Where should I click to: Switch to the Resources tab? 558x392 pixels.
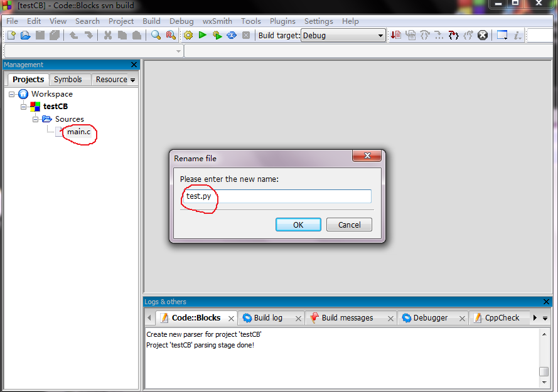(111, 79)
